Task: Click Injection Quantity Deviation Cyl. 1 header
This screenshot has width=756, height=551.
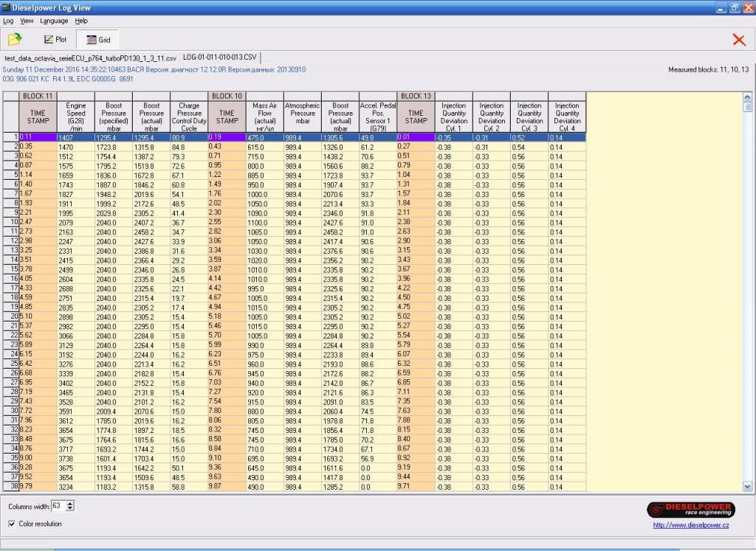Action: pyautogui.click(x=453, y=117)
